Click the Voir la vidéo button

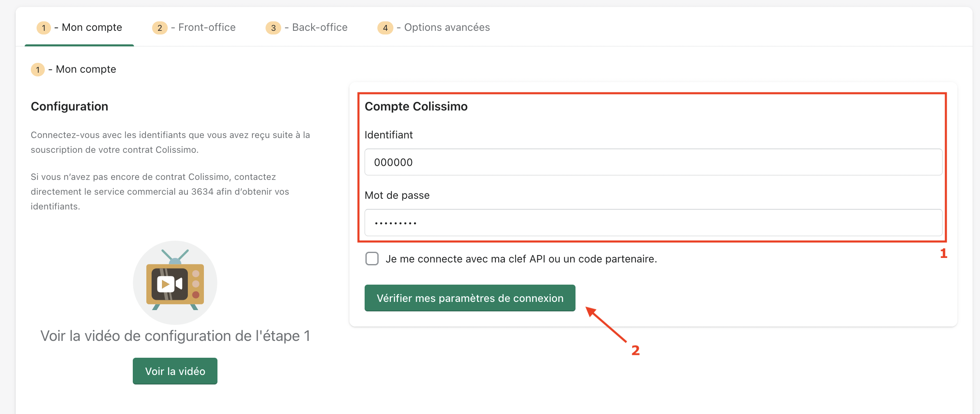point(175,371)
